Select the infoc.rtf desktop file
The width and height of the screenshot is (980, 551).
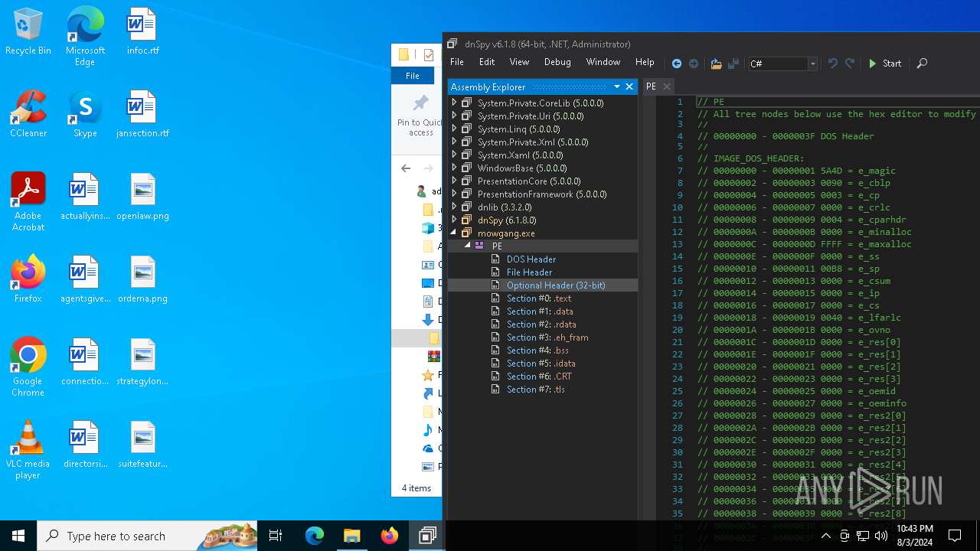coord(142,31)
